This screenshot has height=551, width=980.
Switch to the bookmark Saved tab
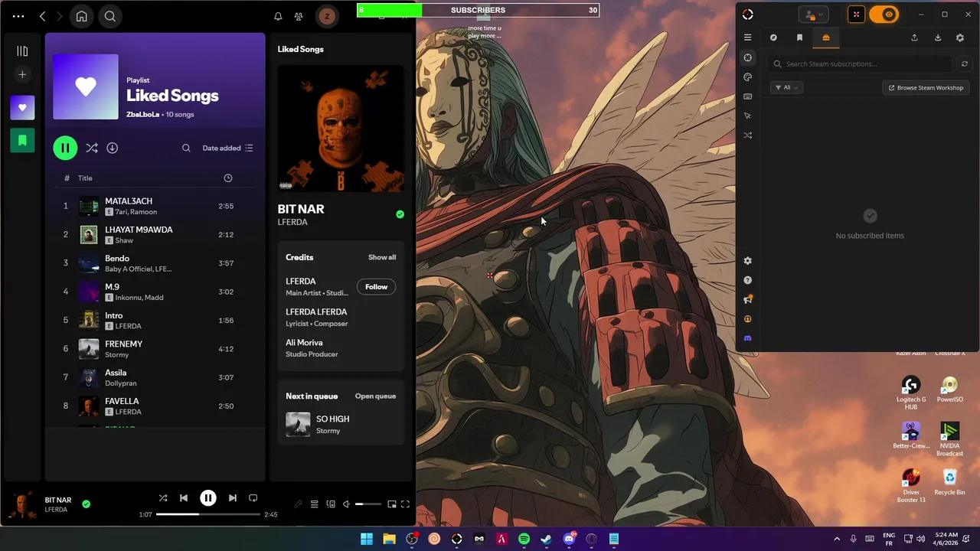tap(799, 37)
